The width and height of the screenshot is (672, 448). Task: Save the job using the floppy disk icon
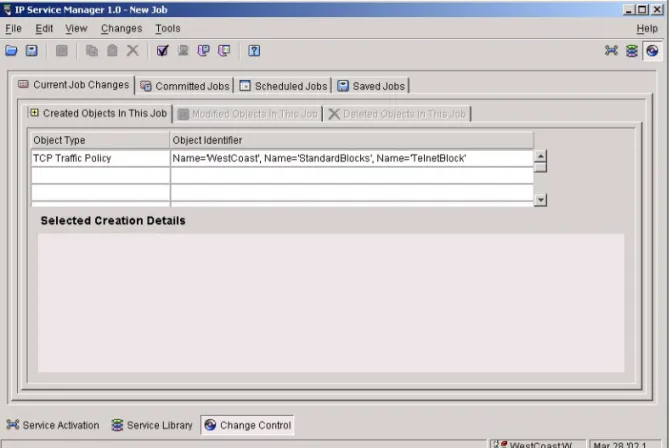click(32, 51)
